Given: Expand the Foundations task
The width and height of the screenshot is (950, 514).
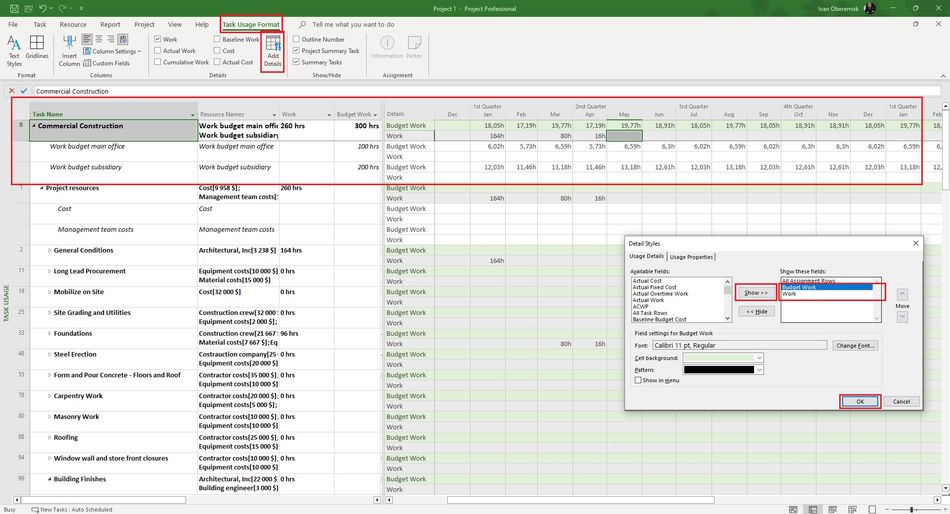Looking at the screenshot, I should (50, 333).
